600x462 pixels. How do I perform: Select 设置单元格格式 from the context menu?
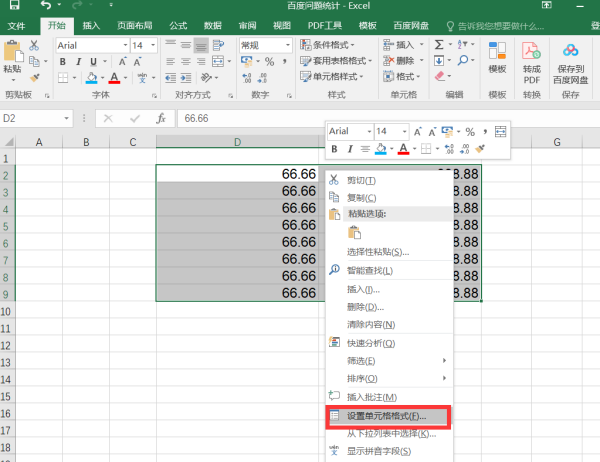pyautogui.click(x=386, y=415)
